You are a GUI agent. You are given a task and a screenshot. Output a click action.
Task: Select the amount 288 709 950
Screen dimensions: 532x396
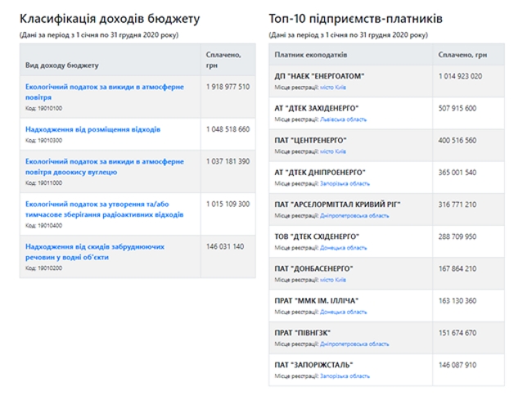(x=458, y=236)
